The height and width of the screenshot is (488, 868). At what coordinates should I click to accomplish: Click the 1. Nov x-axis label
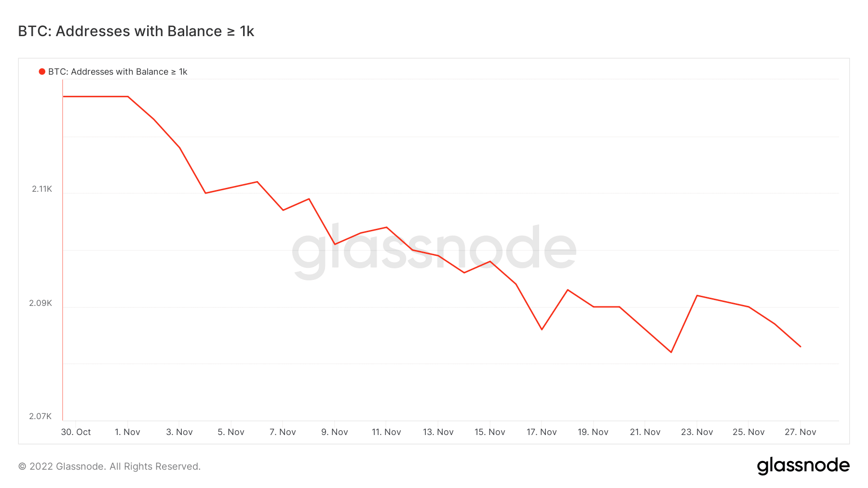coord(127,432)
